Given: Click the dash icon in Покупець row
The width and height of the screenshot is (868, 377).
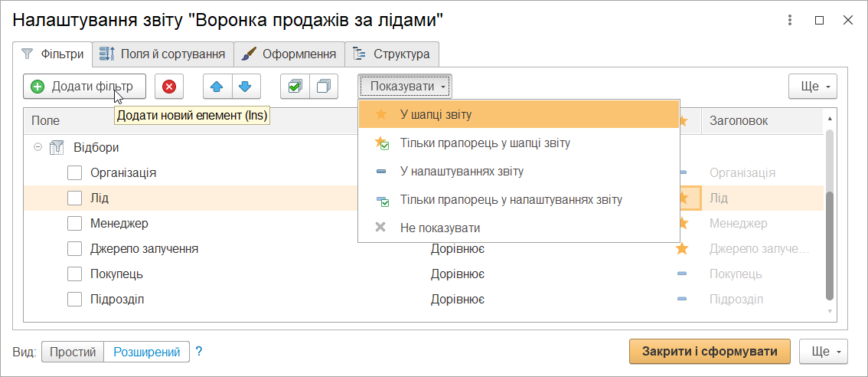Looking at the screenshot, I should pyautogui.click(x=683, y=274).
